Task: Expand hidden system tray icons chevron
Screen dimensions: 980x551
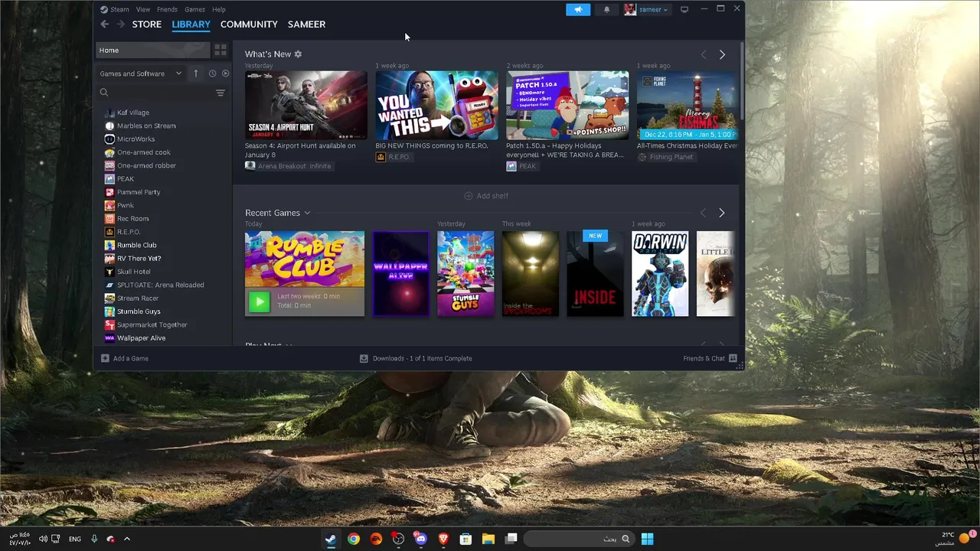Action: coord(127,539)
